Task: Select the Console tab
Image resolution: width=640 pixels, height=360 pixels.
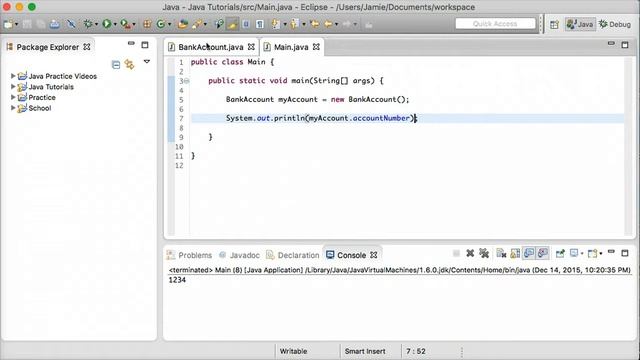Action: [x=351, y=255]
